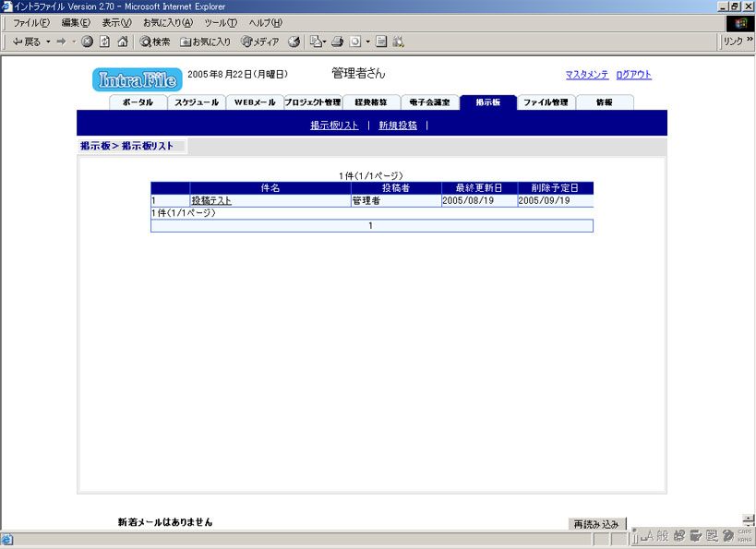Viewport: 756px width, 549px height.
Task: Click the 2005/09/19 deletion date cell
Action: (556, 200)
